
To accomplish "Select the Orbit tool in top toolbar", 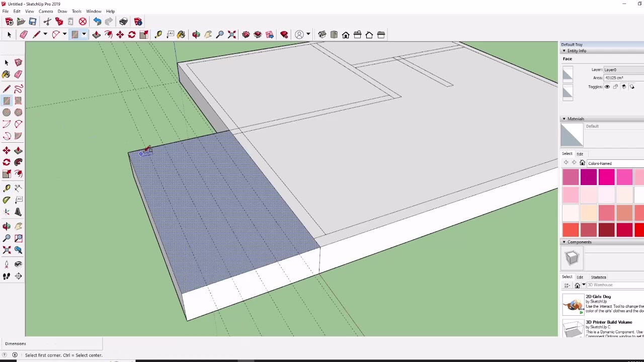I will (196, 35).
